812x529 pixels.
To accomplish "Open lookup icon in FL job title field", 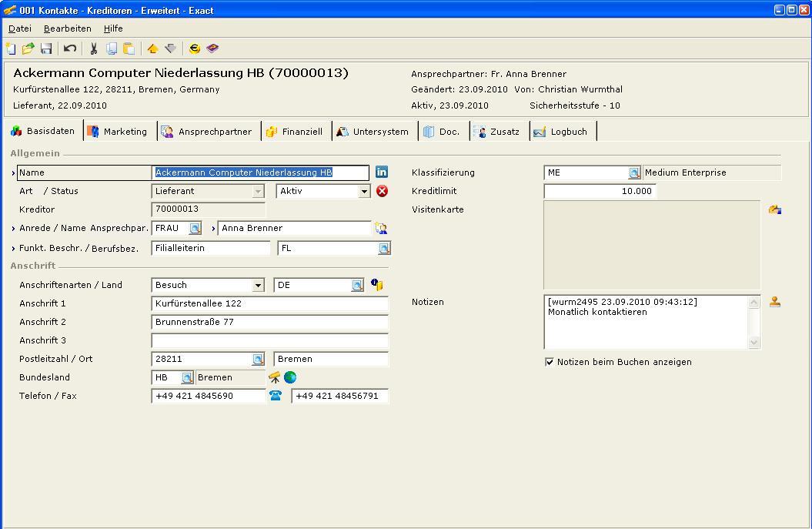I will point(384,249).
